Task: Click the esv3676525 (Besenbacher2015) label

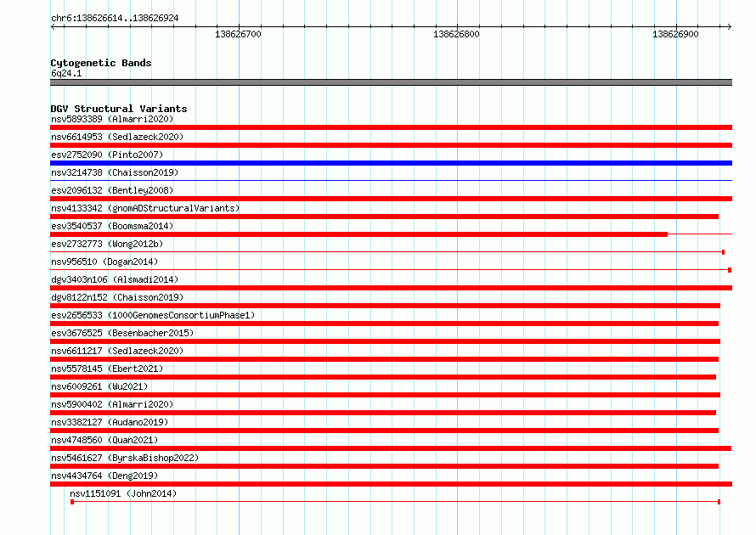Action: [122, 333]
